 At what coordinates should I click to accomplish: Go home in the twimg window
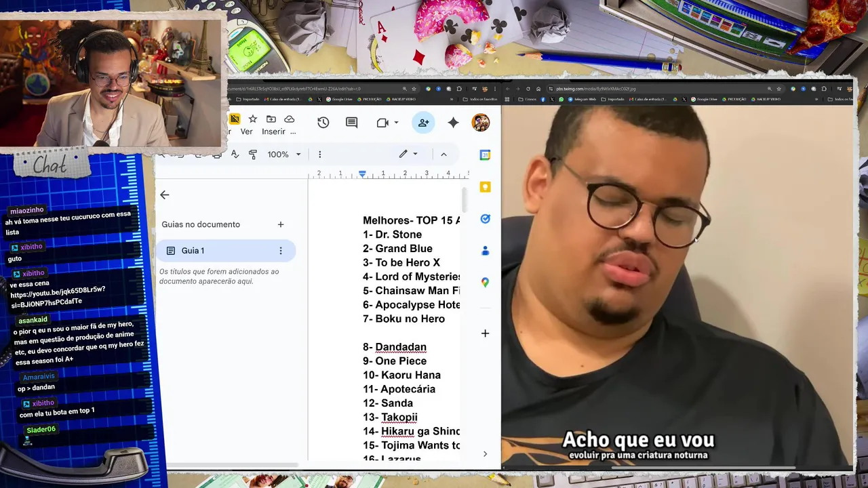[538, 89]
